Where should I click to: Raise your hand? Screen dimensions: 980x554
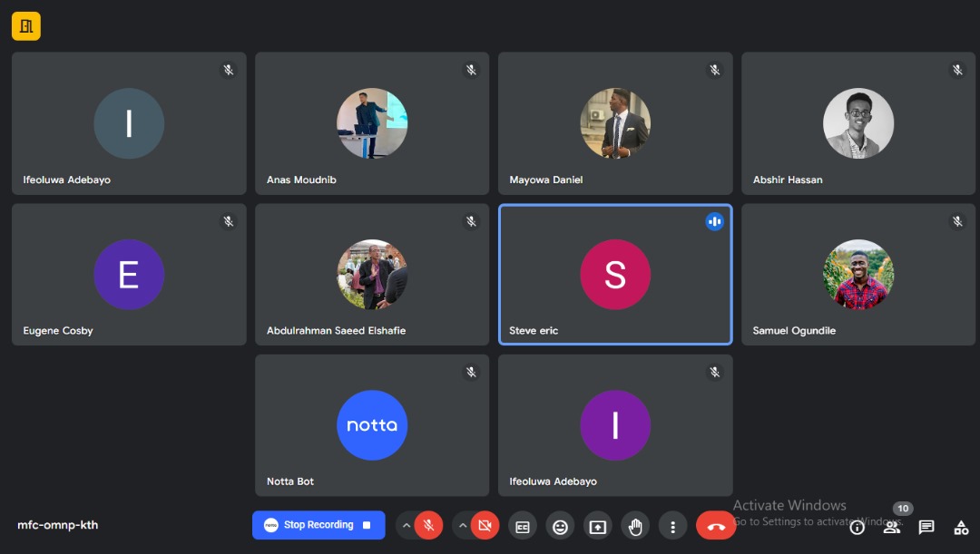coord(635,525)
